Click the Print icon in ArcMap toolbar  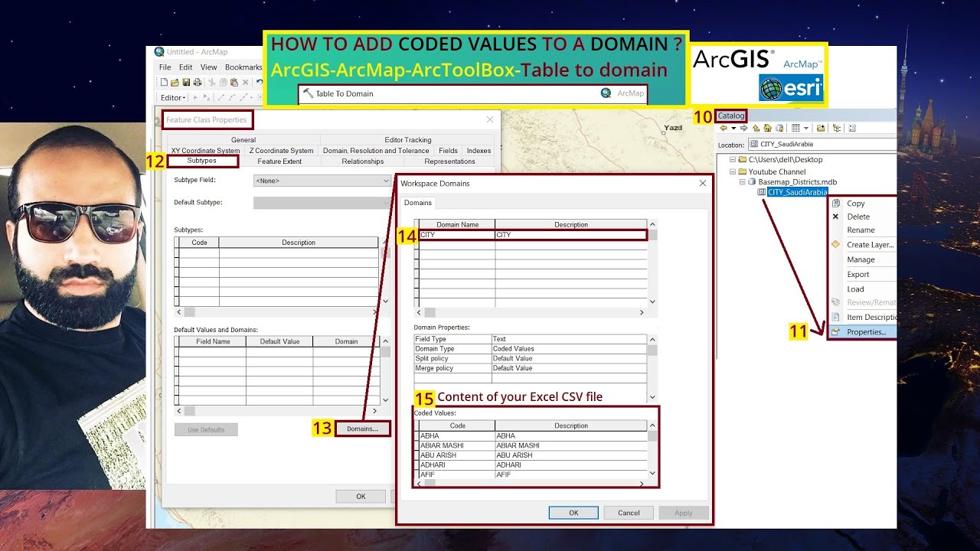click(x=198, y=82)
